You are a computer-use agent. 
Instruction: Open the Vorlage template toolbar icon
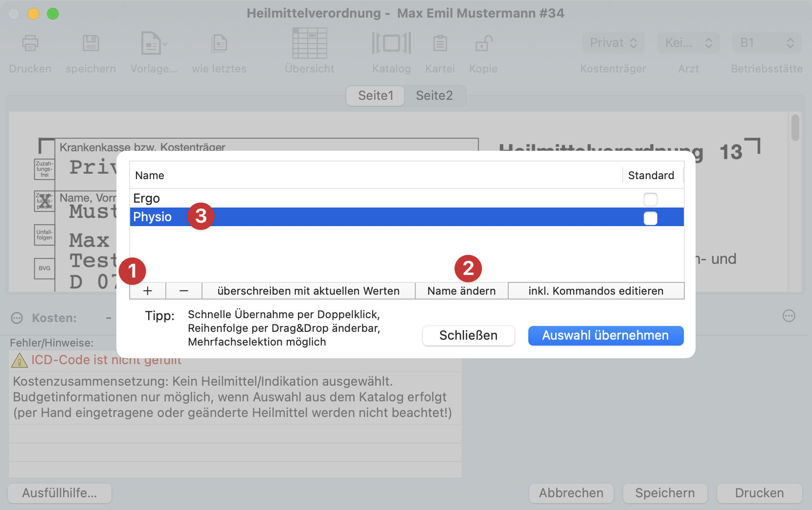[x=154, y=44]
